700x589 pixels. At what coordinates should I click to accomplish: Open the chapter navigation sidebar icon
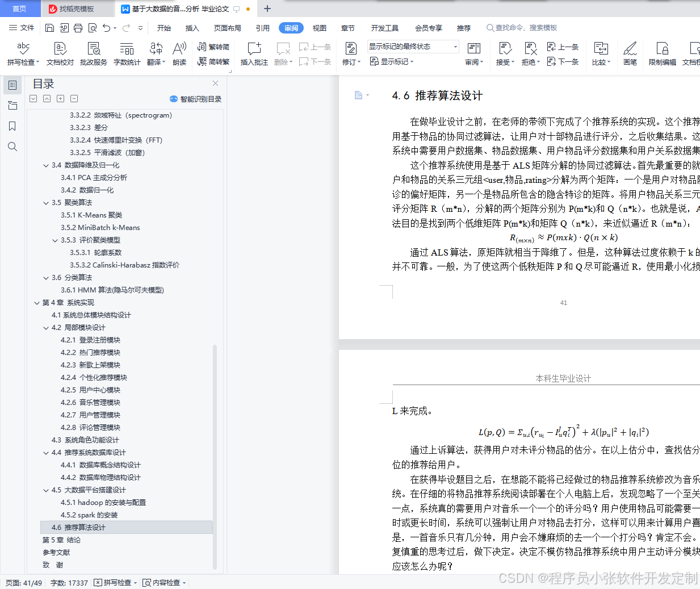tap(12, 106)
